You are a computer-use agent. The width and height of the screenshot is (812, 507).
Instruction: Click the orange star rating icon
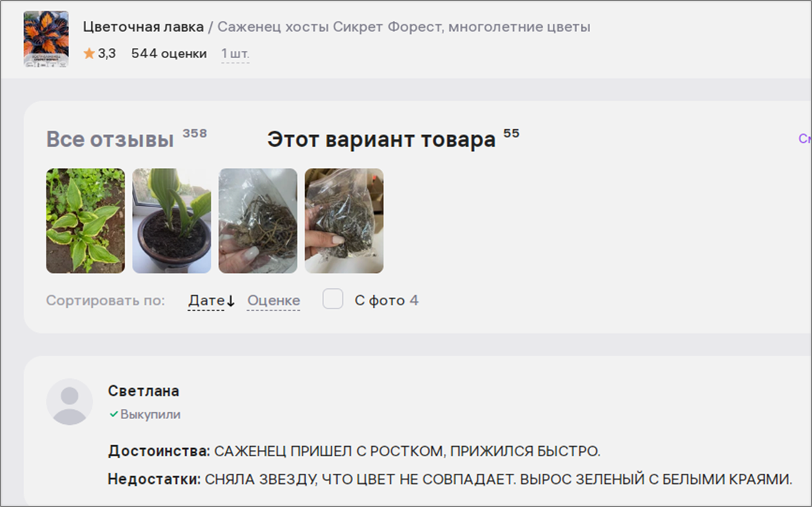point(89,53)
